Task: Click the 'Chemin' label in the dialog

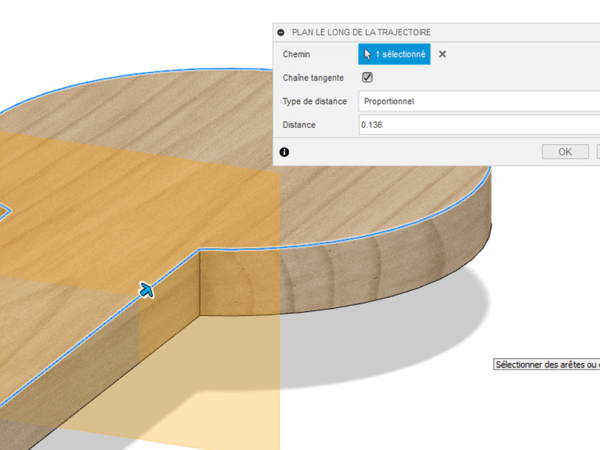Action: click(297, 55)
